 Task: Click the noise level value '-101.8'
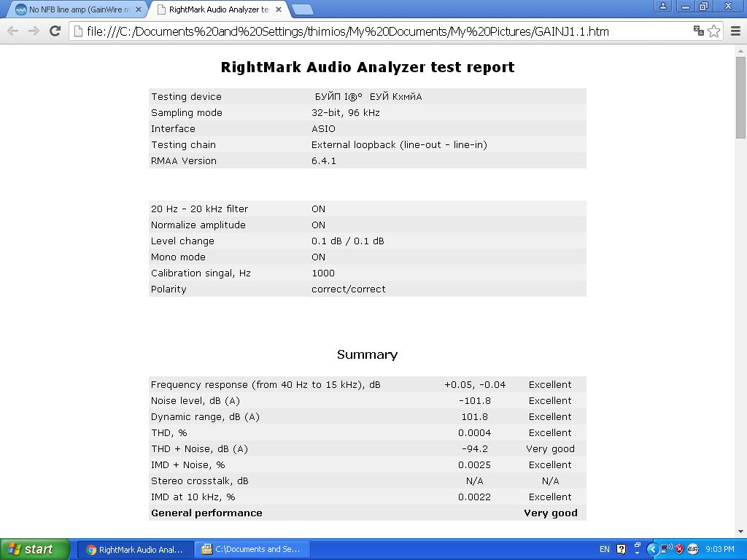tap(474, 401)
